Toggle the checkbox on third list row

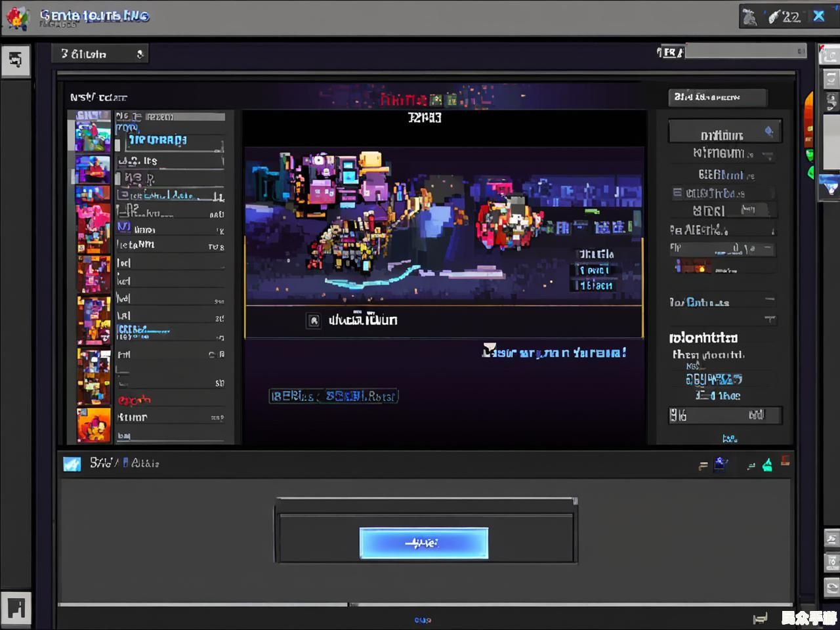tap(119, 178)
